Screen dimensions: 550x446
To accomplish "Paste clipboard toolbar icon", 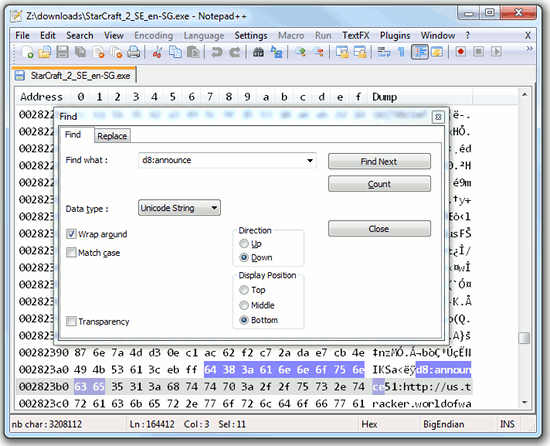I will pyautogui.click(x=193, y=52).
